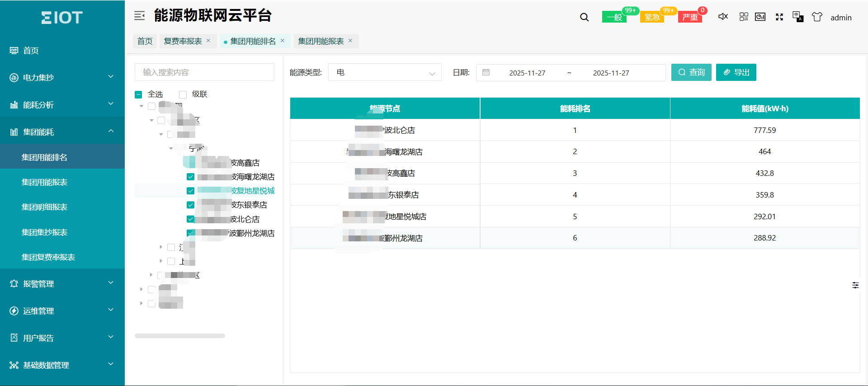The width and height of the screenshot is (868, 386).
Task: Click the 导出 export button
Action: (736, 72)
